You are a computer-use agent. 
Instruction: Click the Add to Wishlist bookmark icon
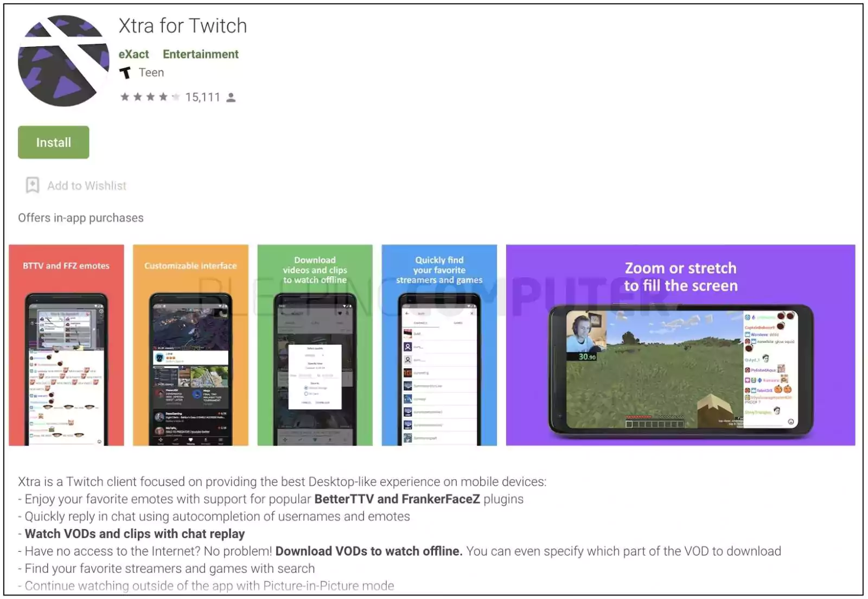33,186
